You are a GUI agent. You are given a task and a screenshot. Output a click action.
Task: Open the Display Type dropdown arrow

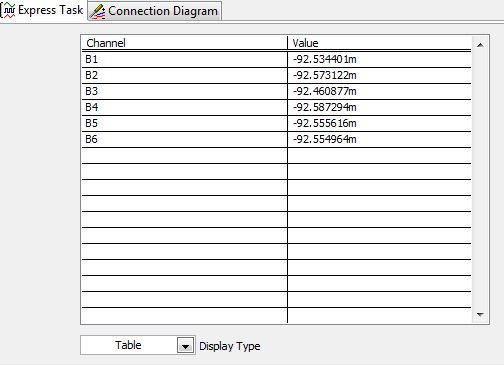(185, 346)
